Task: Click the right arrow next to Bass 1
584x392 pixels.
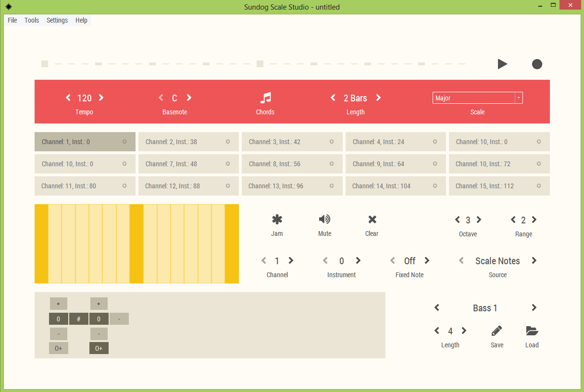Action: (534, 307)
